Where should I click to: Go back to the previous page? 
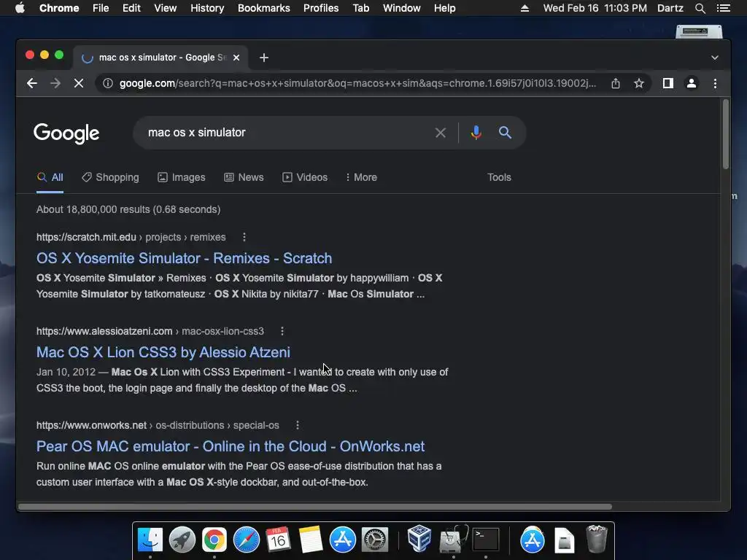coord(32,83)
